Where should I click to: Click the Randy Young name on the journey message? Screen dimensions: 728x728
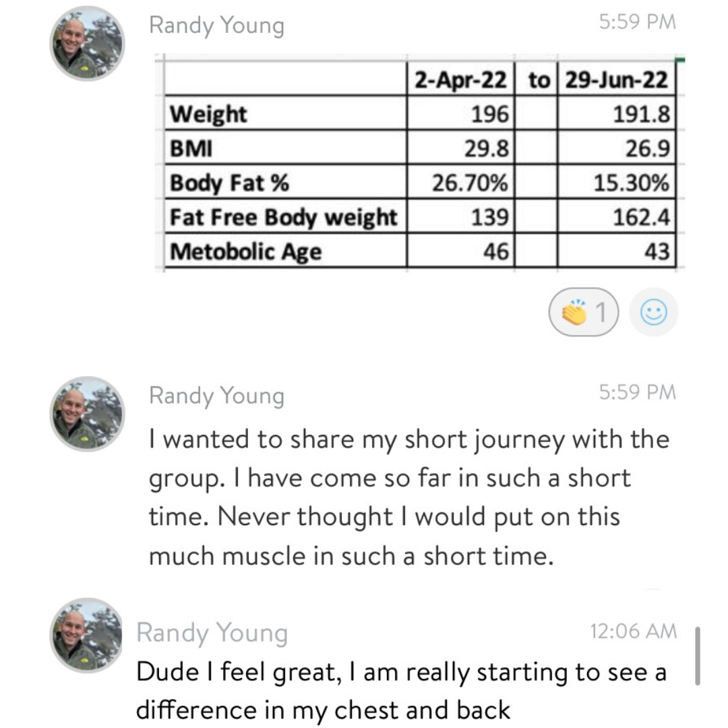tap(216, 396)
